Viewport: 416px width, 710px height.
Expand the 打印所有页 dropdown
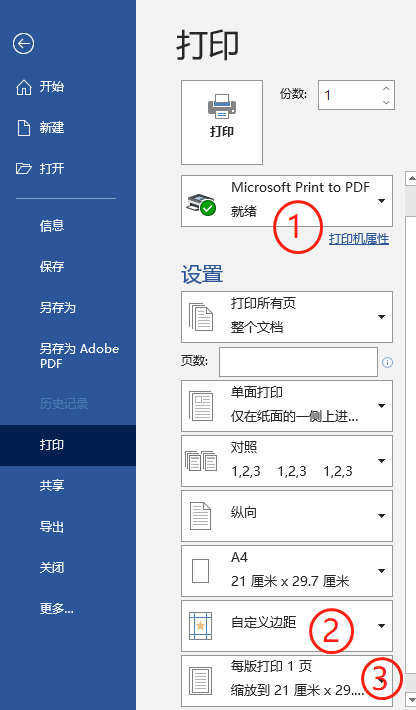(287, 317)
